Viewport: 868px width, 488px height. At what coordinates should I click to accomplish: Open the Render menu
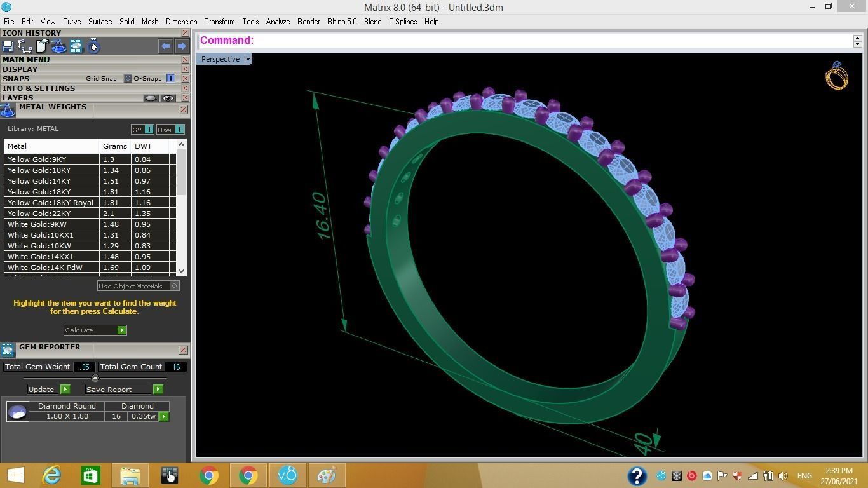pyautogui.click(x=309, y=22)
